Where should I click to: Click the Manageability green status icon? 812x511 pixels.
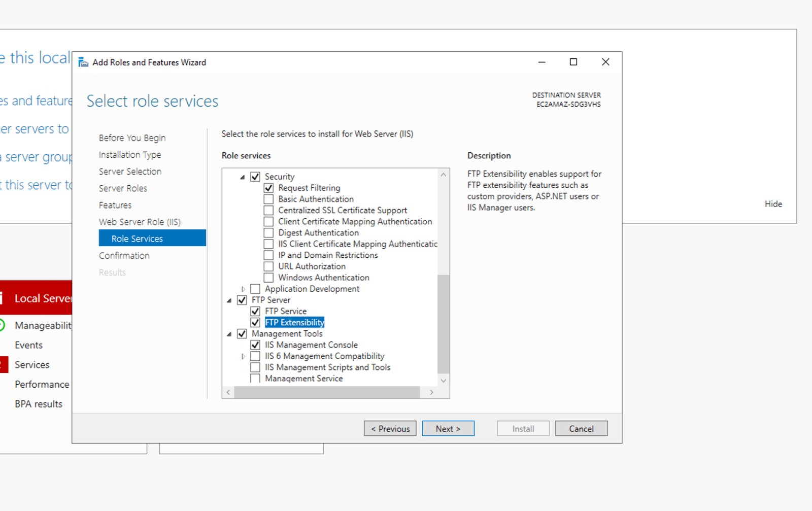click(x=2, y=325)
